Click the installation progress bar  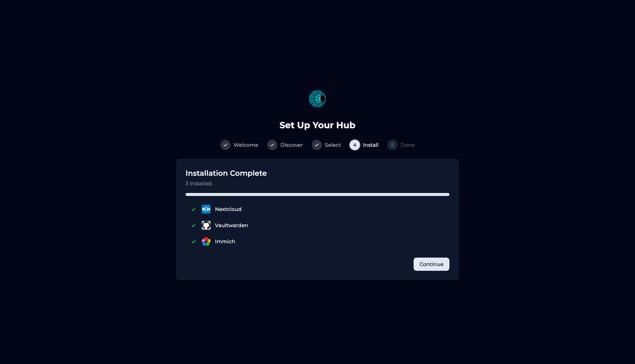coord(317,194)
